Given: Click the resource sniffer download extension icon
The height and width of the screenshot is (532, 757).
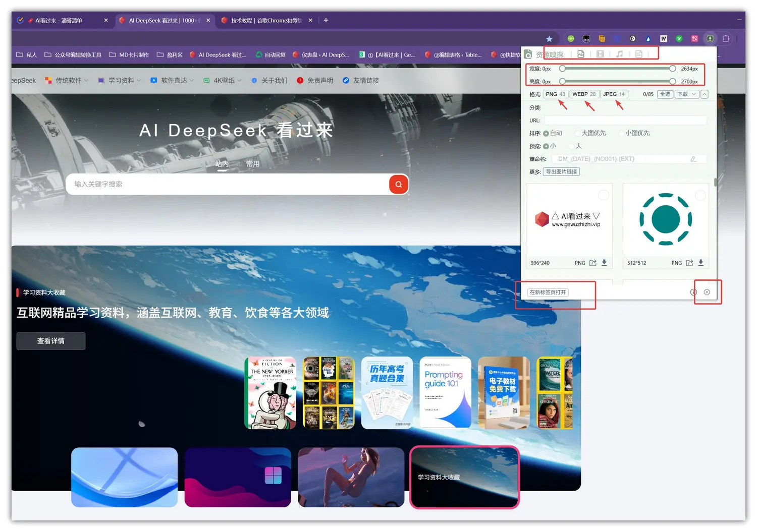Looking at the screenshot, I should click(x=710, y=38).
